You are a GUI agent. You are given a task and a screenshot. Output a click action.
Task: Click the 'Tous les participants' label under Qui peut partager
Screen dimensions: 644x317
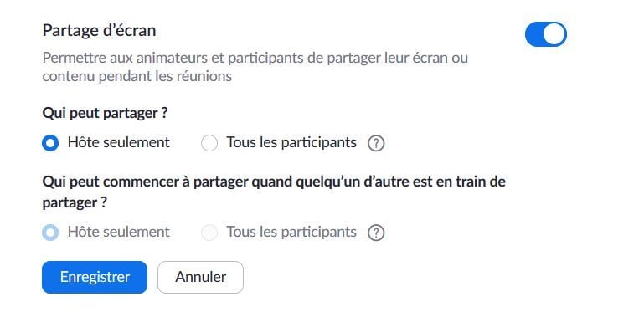(291, 142)
